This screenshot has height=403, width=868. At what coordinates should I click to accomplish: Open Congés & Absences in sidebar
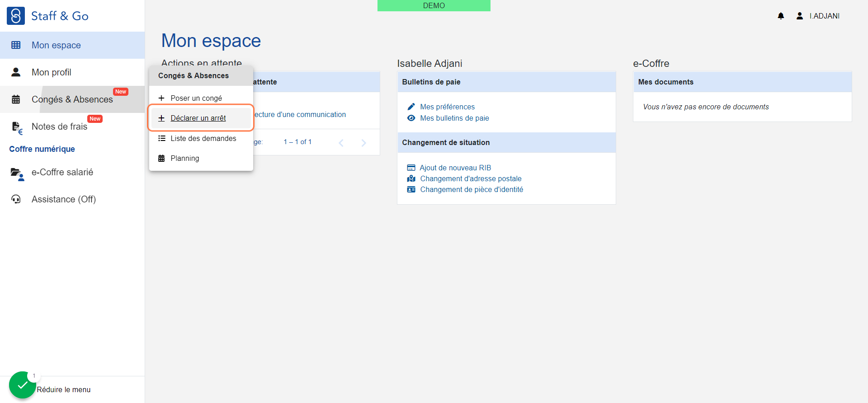point(72,99)
